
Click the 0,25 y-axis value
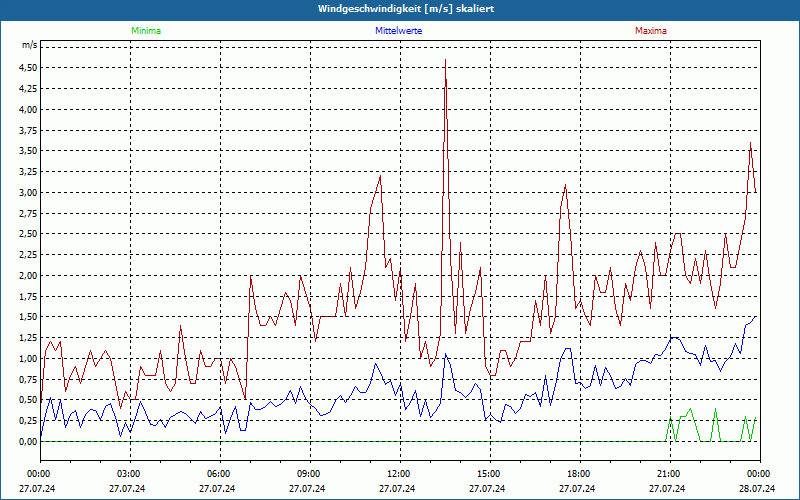pyautogui.click(x=28, y=421)
